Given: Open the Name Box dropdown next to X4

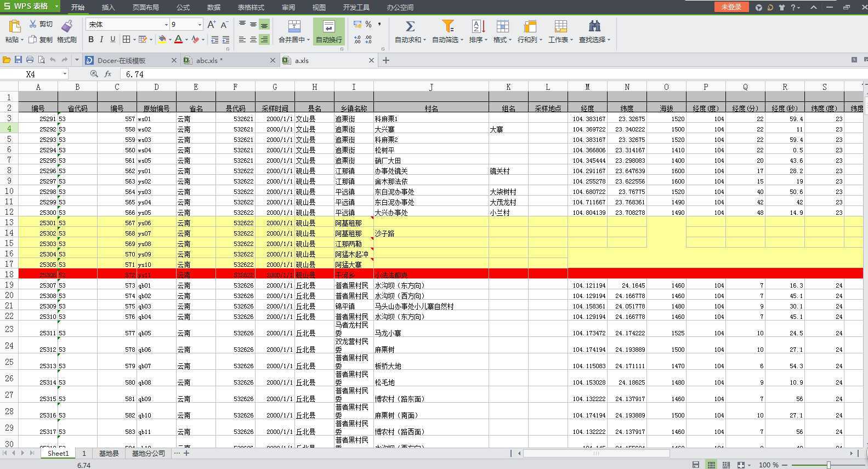Looking at the screenshot, I should [x=65, y=74].
